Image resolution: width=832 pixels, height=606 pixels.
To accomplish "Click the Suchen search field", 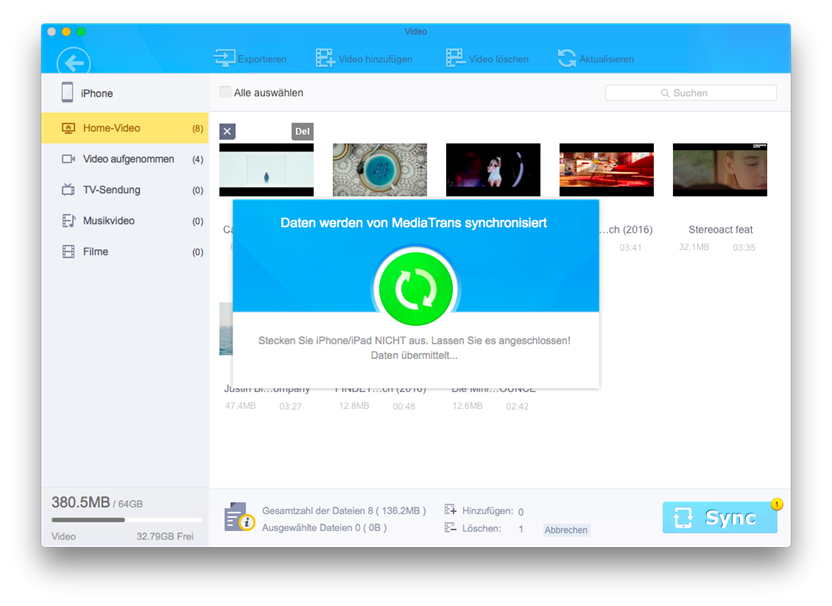I will coord(691,93).
